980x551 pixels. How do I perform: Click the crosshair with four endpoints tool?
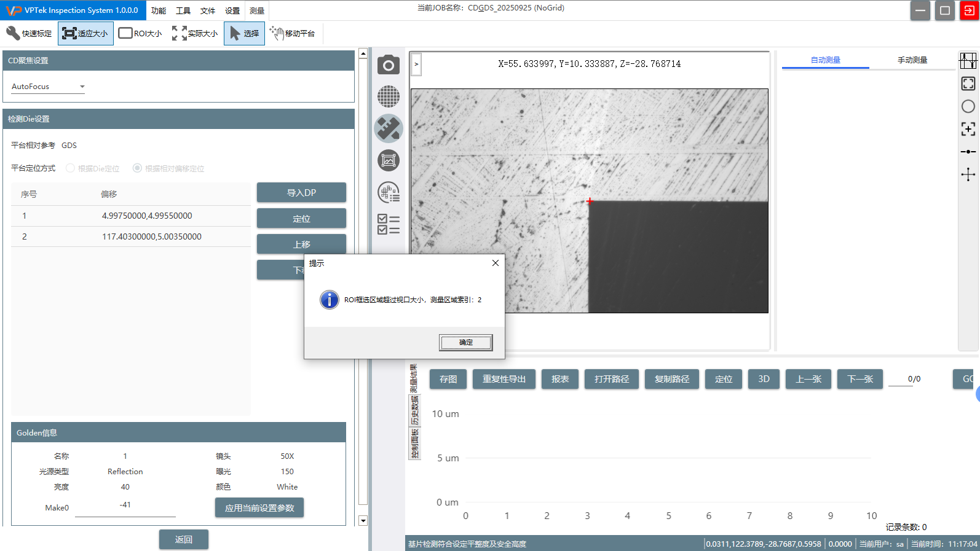point(968,175)
